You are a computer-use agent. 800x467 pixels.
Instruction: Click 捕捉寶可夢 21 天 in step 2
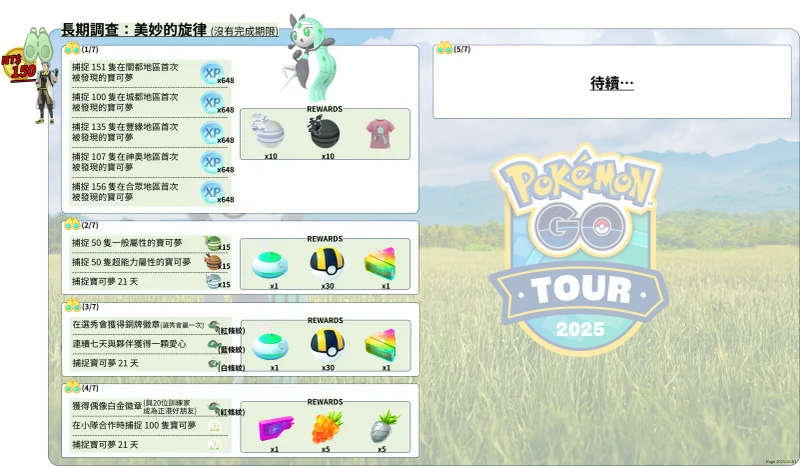coord(105,281)
